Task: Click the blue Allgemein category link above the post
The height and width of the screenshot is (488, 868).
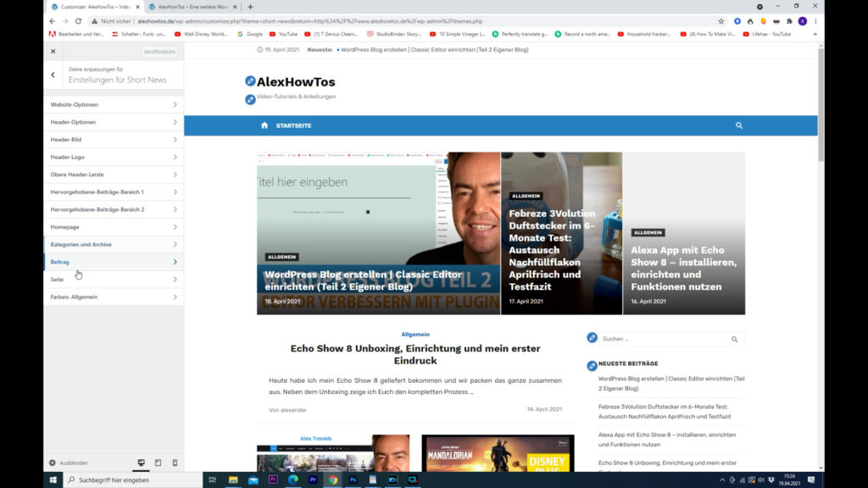Action: click(x=415, y=334)
